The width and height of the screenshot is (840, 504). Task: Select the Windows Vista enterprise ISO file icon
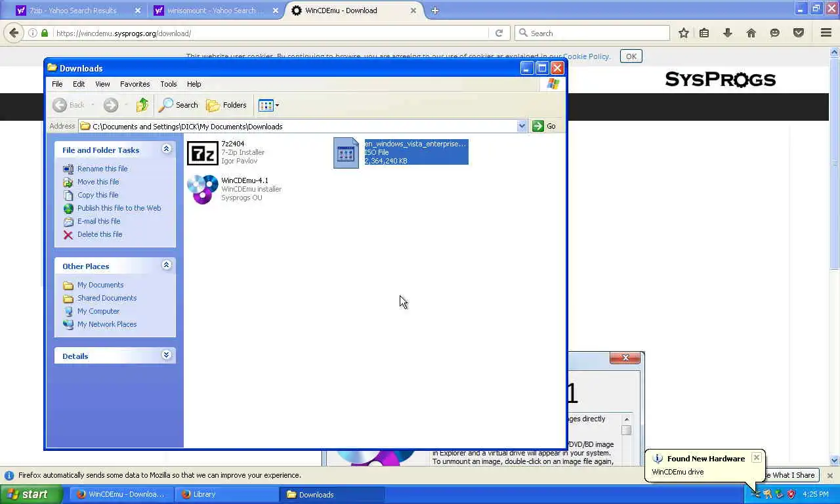346,153
